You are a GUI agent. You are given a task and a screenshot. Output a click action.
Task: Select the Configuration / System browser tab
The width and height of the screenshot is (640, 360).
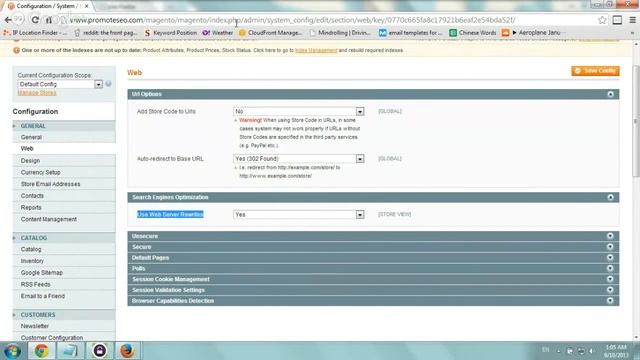pyautogui.click(x=48, y=6)
